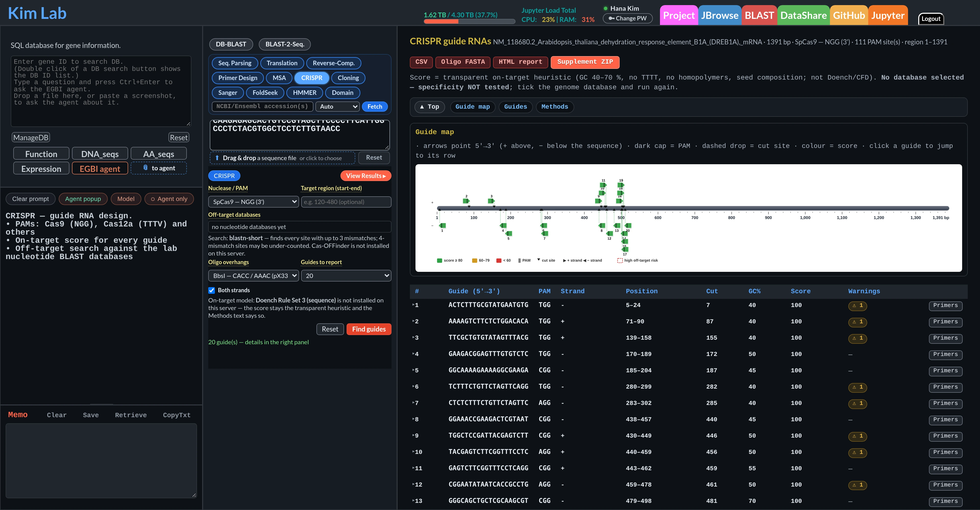The image size is (980, 510).
Task: Open the Oligo overhangs BbsI dropdown
Action: [x=254, y=276]
